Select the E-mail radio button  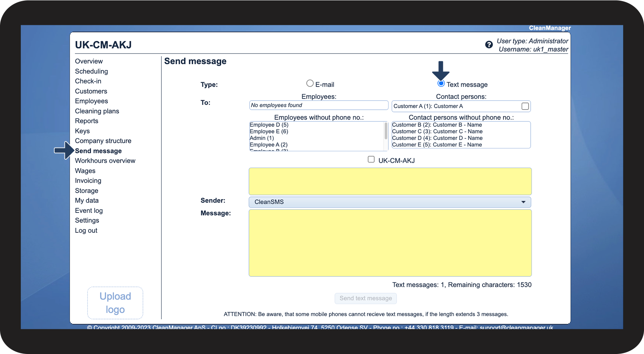[310, 83]
